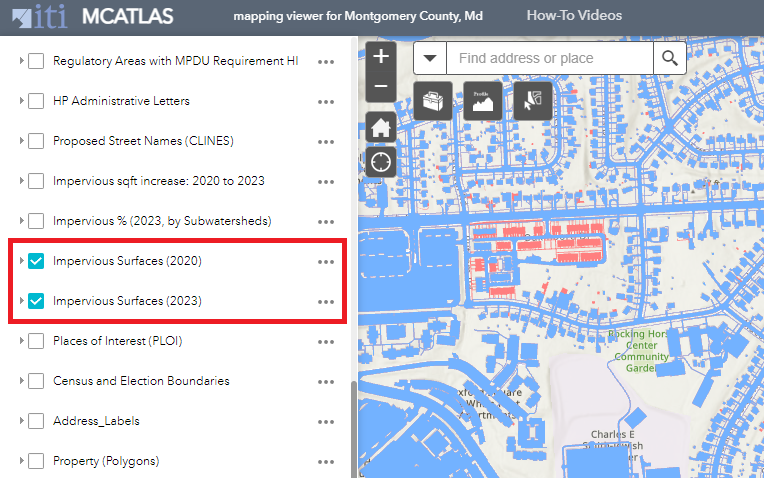764x478 pixels.
Task: Click the layer list vertical scrollbar
Action: pos(351,430)
